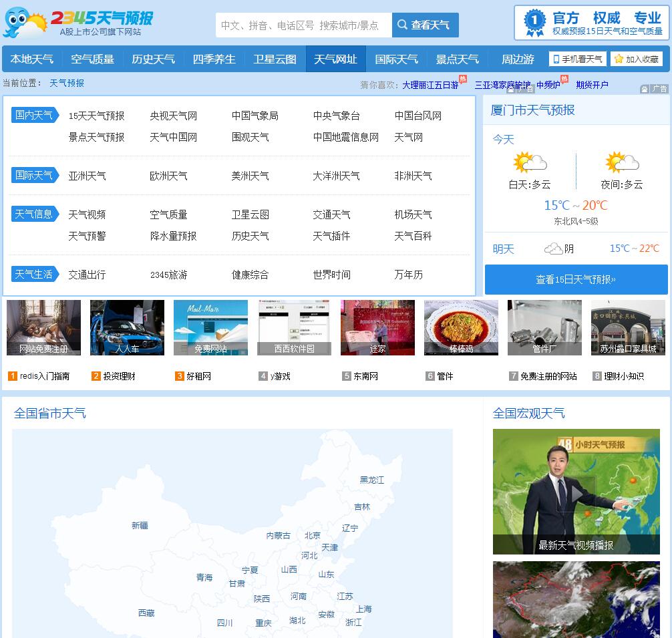672x638 pixels.
Task: Open 大理丽江五日游 suggestion link
Action: coord(430,85)
